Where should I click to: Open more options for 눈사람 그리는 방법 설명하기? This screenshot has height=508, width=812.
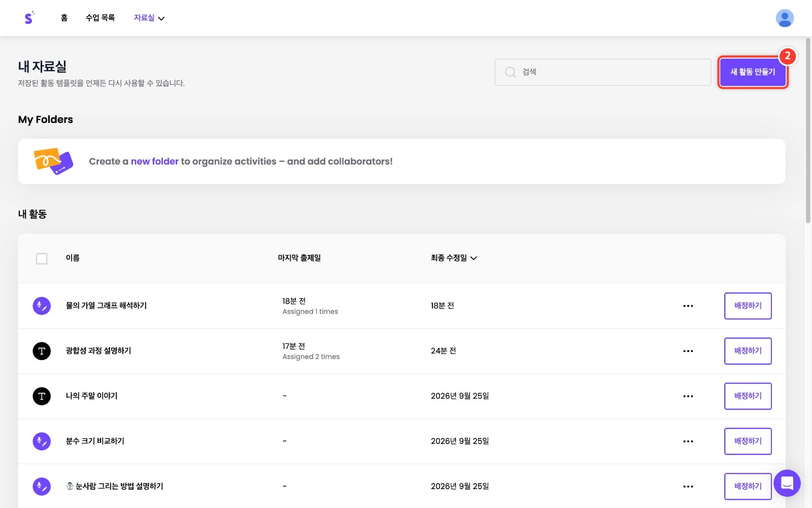(x=688, y=487)
